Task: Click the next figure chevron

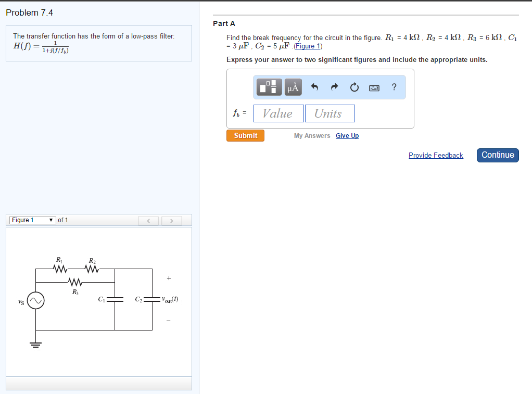Action: (x=171, y=220)
